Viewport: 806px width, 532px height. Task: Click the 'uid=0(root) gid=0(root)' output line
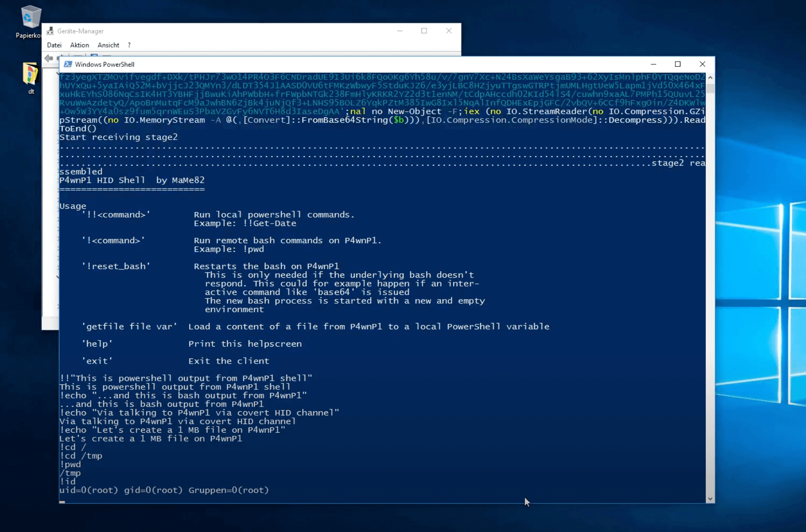pyautogui.click(x=164, y=490)
